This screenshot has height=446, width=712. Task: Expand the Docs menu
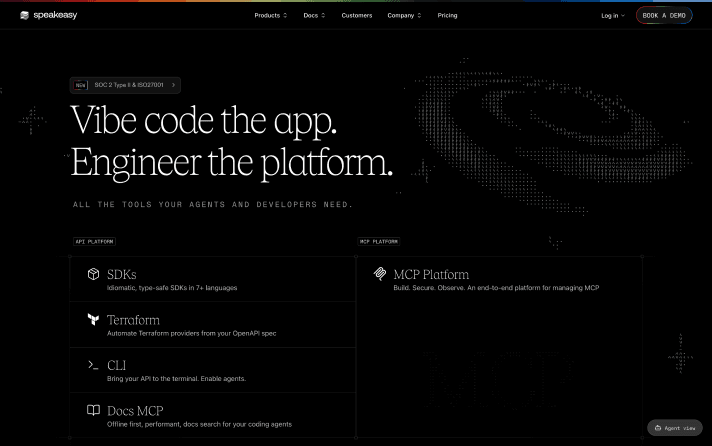pos(314,15)
